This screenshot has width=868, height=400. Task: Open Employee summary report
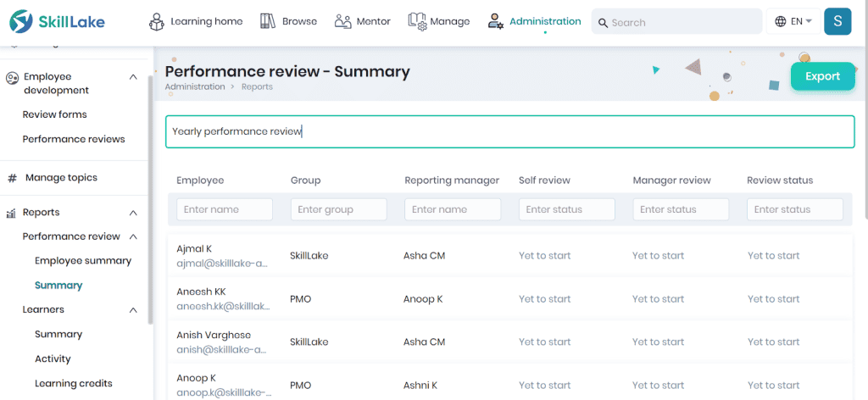click(83, 260)
